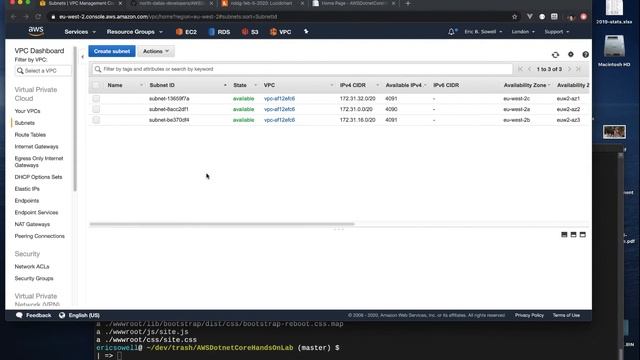Open VPC link for subnet-8acc2df1 row
Viewport: 640px width, 360px height.
click(x=279, y=109)
